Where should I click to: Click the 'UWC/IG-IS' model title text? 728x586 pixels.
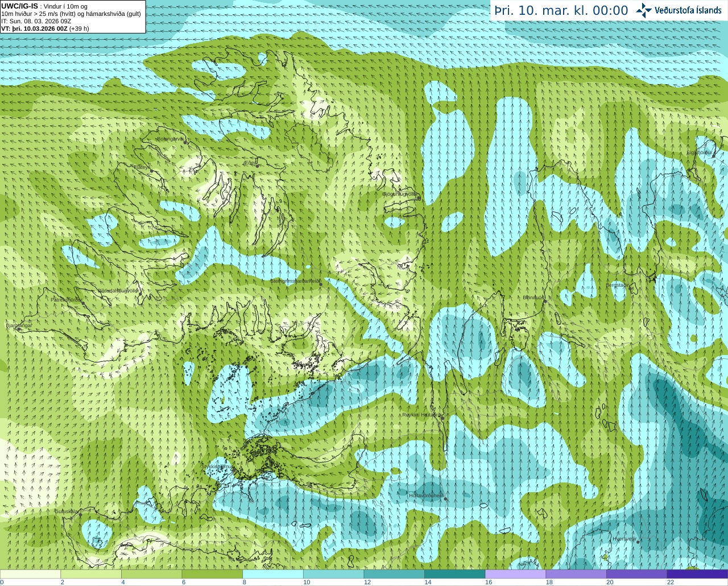coord(19,6)
